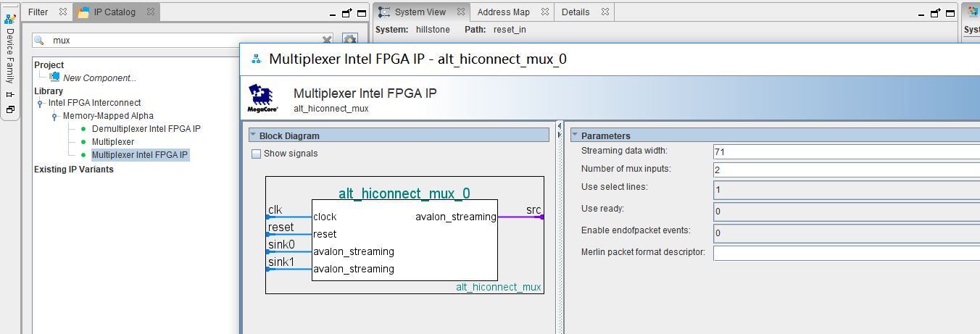Switch to the Details tab
The width and height of the screenshot is (980, 334).
[x=576, y=12]
